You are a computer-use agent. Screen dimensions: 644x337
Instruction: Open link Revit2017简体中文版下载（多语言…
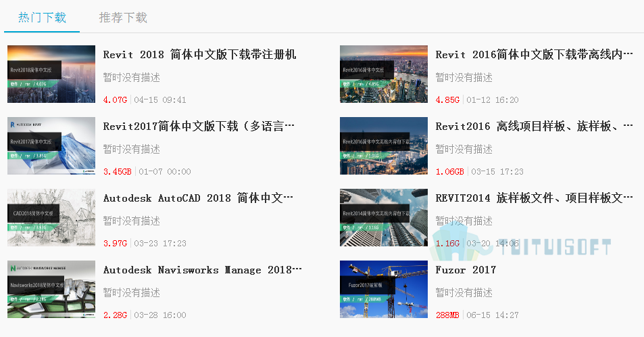point(199,126)
